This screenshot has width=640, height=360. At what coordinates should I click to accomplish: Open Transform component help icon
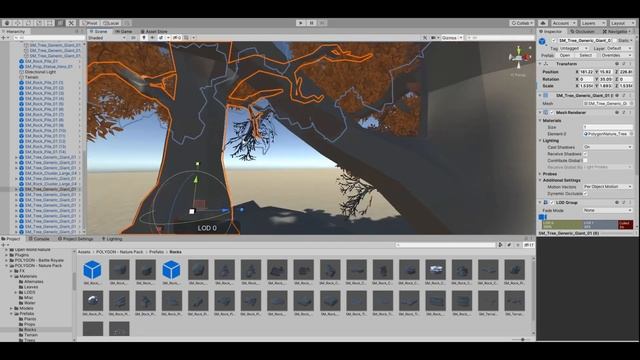(617, 64)
